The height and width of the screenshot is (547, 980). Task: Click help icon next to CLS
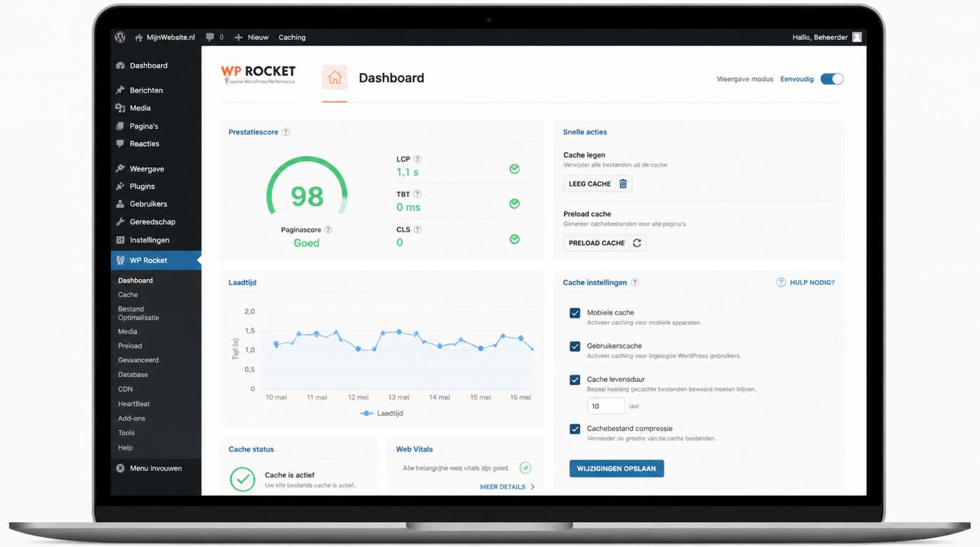point(417,230)
